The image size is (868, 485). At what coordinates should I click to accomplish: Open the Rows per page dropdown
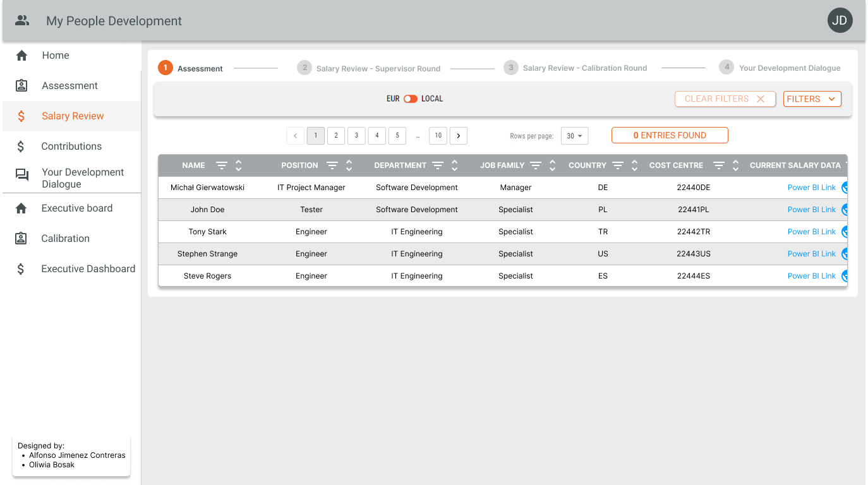(x=575, y=136)
